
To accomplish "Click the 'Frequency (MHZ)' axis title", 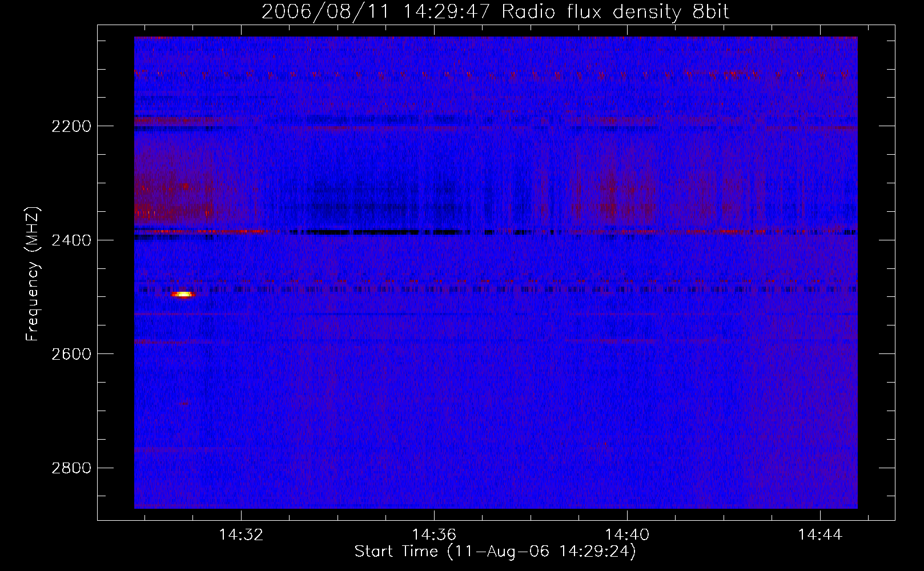I will pos(33,274).
